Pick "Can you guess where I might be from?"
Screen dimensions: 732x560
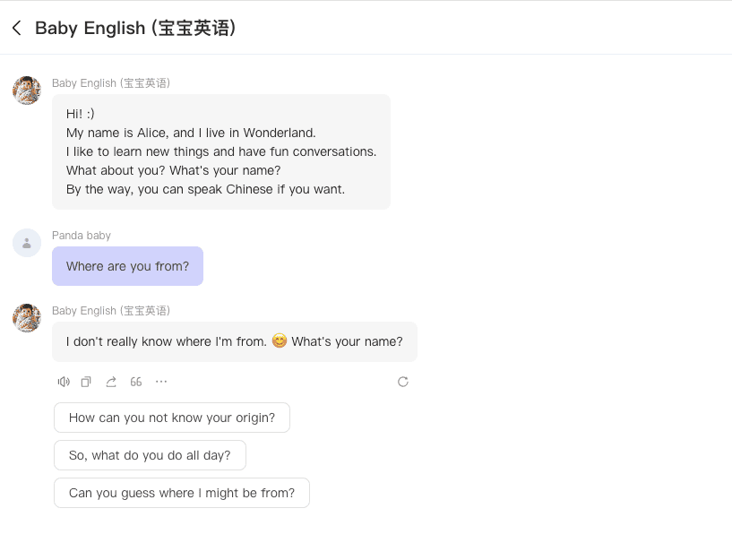coord(182,493)
